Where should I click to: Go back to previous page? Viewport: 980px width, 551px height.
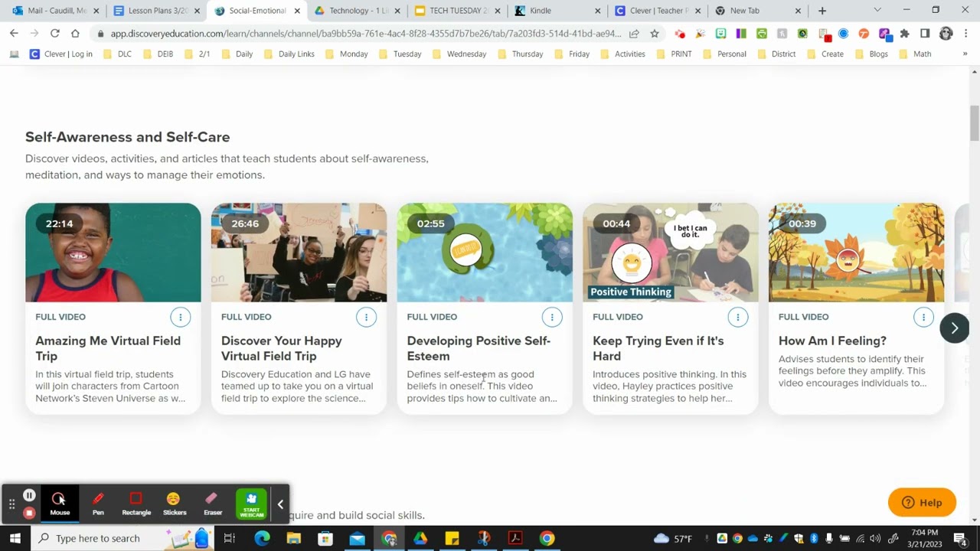point(14,34)
